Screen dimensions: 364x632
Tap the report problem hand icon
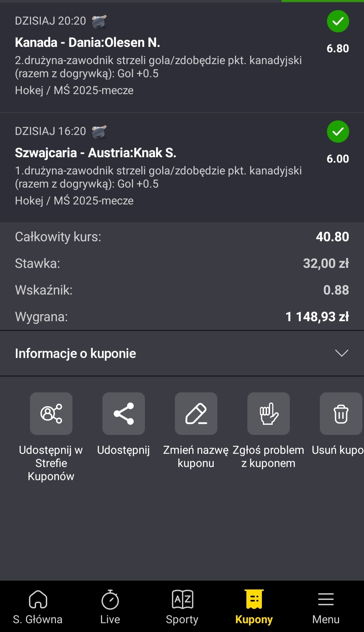click(269, 413)
